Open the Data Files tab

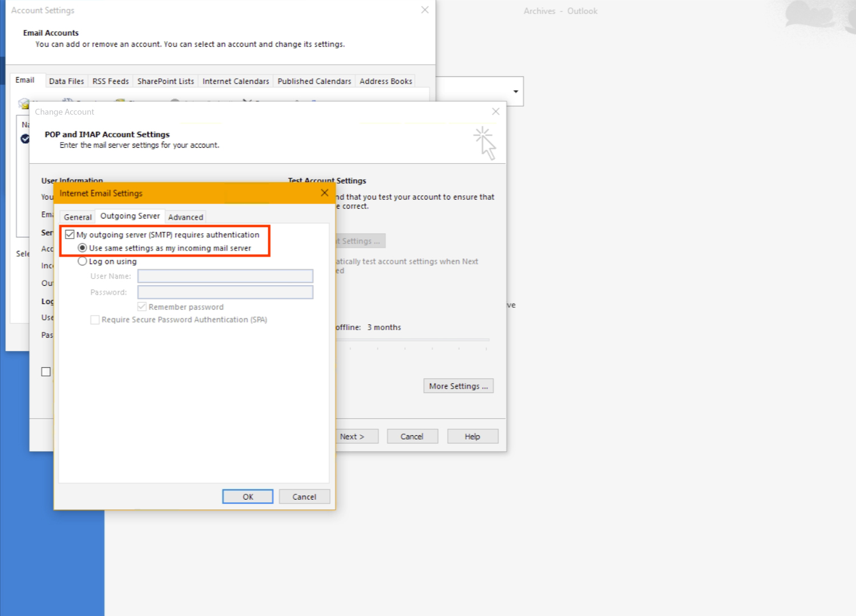click(66, 81)
